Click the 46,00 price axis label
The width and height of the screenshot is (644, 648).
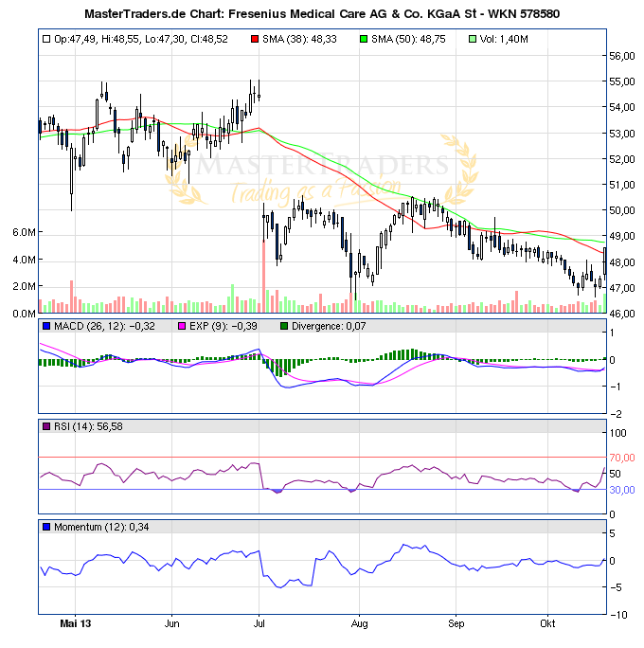click(622, 314)
